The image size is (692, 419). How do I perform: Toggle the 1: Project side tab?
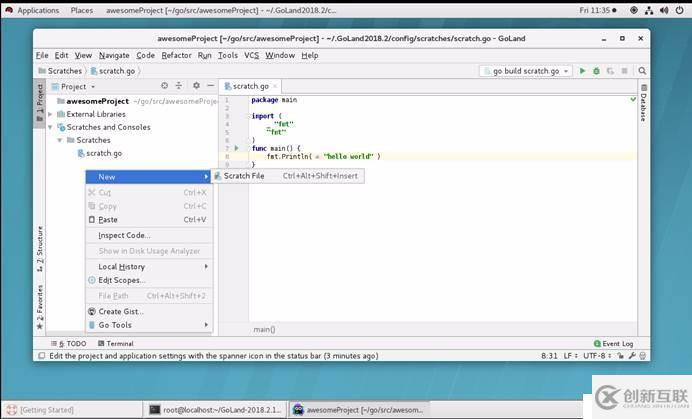click(40, 102)
